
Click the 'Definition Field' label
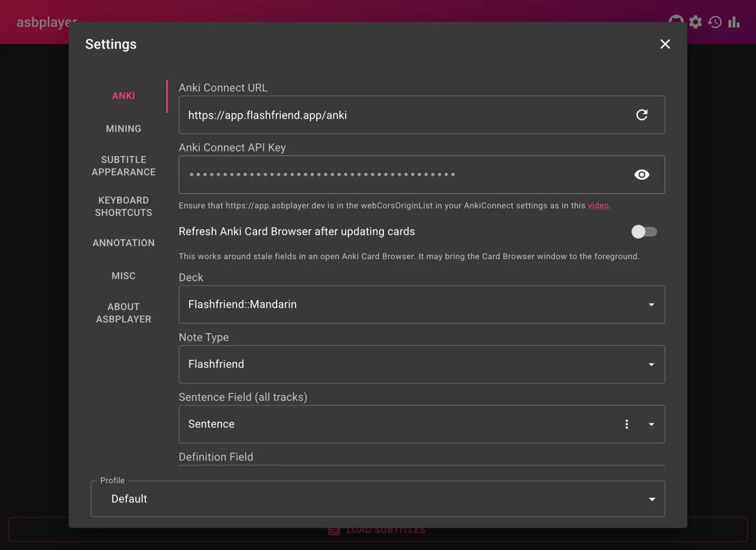point(216,457)
